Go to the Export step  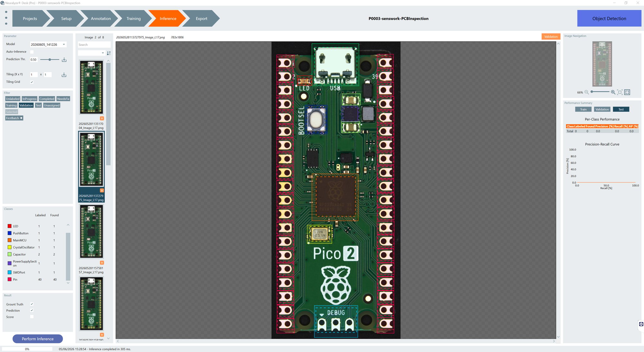click(202, 18)
